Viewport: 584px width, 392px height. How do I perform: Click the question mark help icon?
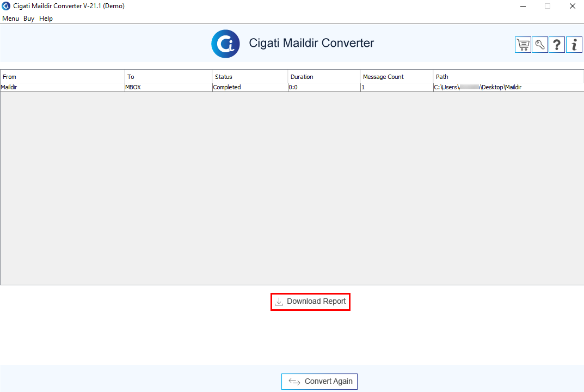pos(557,45)
